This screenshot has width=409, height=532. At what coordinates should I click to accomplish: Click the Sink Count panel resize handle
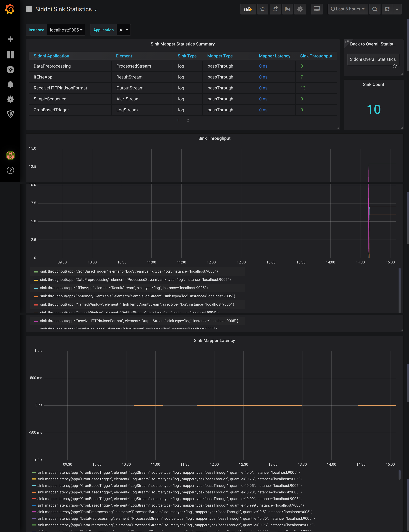pos(402,128)
